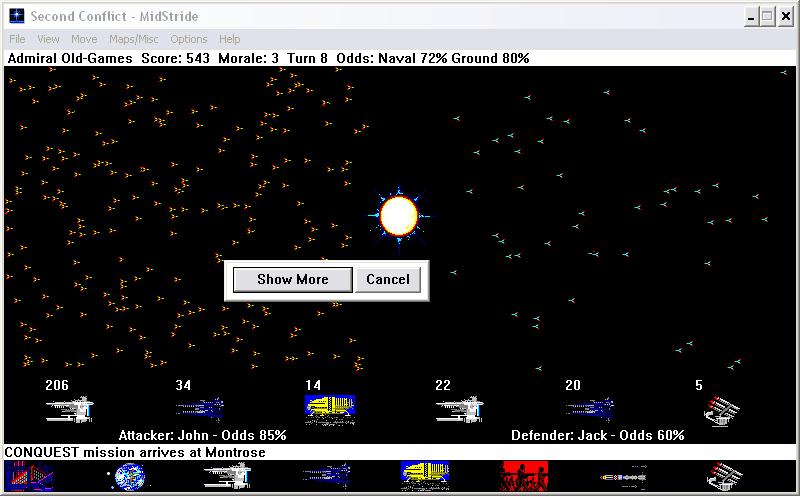Screen dimensions: 800x496
Task: Open the Move menu
Action: [84, 39]
